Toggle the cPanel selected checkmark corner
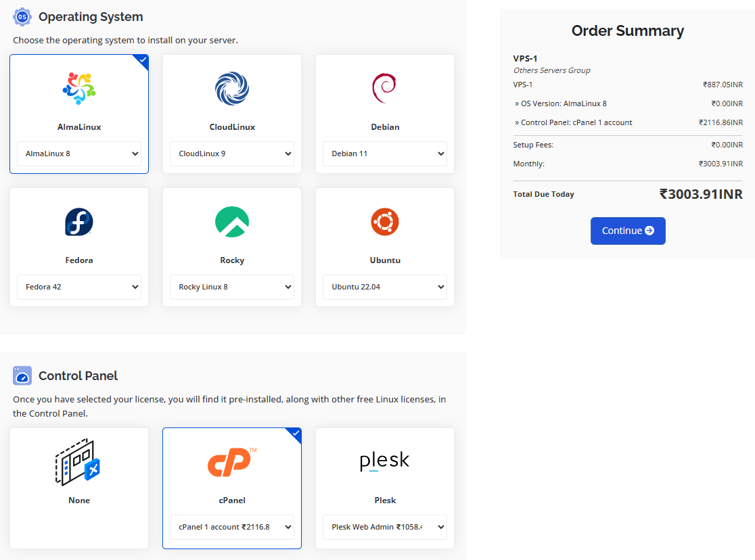Viewport: 755px width, 560px height. click(295, 434)
